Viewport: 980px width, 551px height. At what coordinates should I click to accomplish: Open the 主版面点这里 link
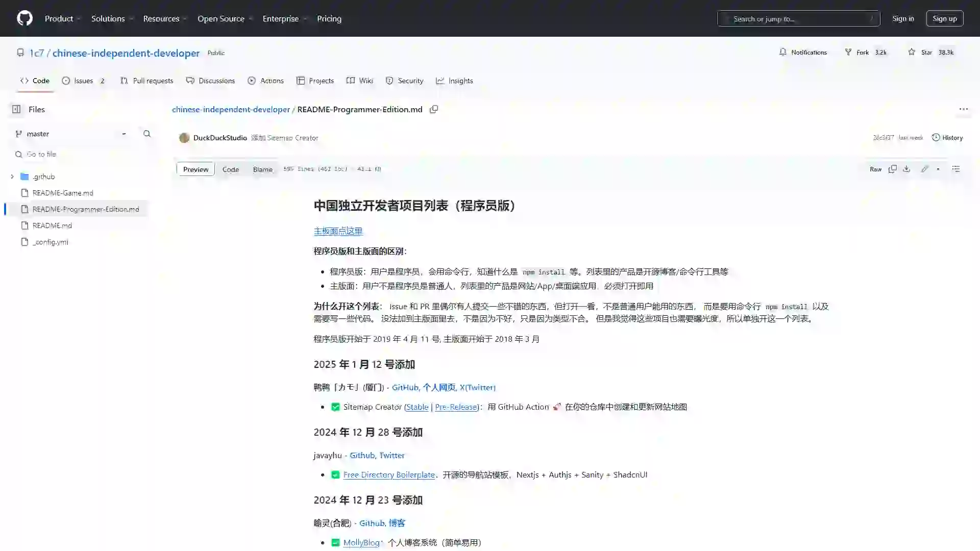click(x=338, y=231)
